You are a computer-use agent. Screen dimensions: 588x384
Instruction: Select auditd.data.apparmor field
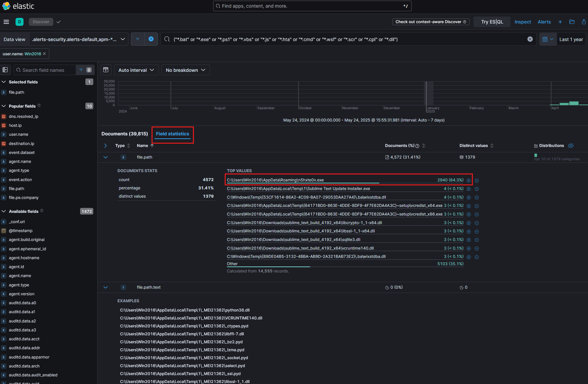pos(29,357)
